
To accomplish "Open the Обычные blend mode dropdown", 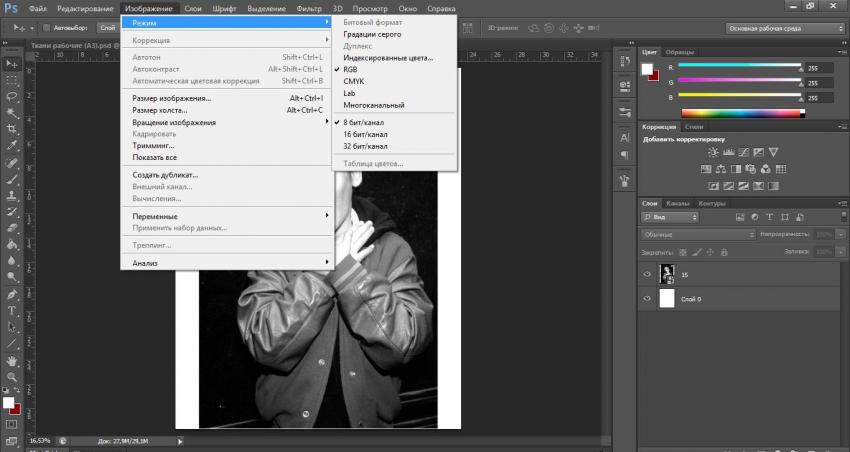I will [x=697, y=234].
